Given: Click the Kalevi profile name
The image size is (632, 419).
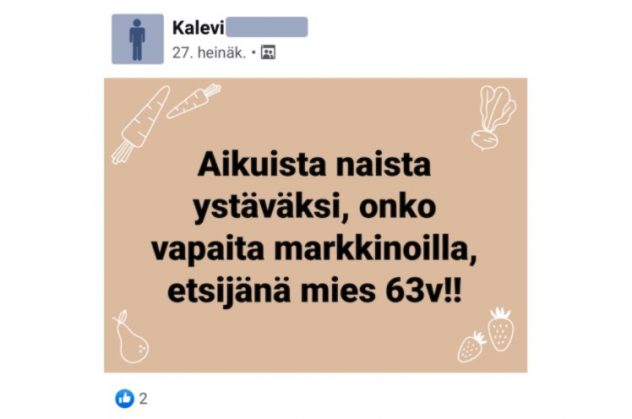Looking at the screenshot, I should pos(198,28).
